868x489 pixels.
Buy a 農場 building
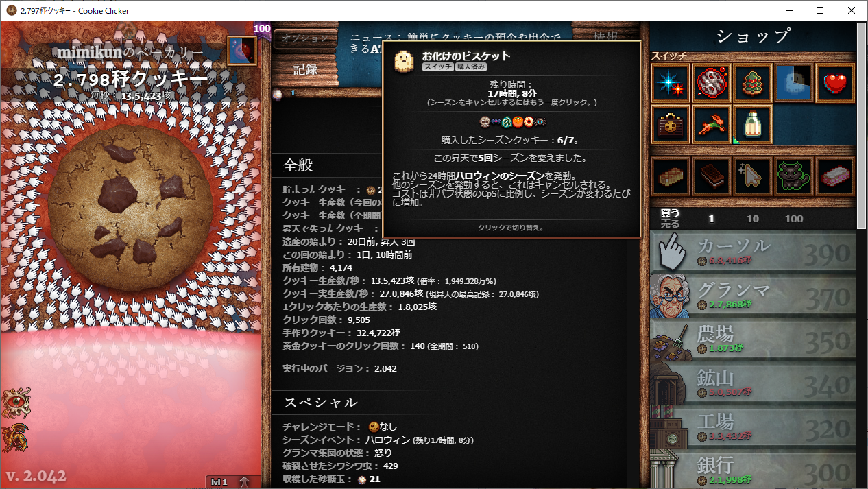pyautogui.click(x=753, y=342)
